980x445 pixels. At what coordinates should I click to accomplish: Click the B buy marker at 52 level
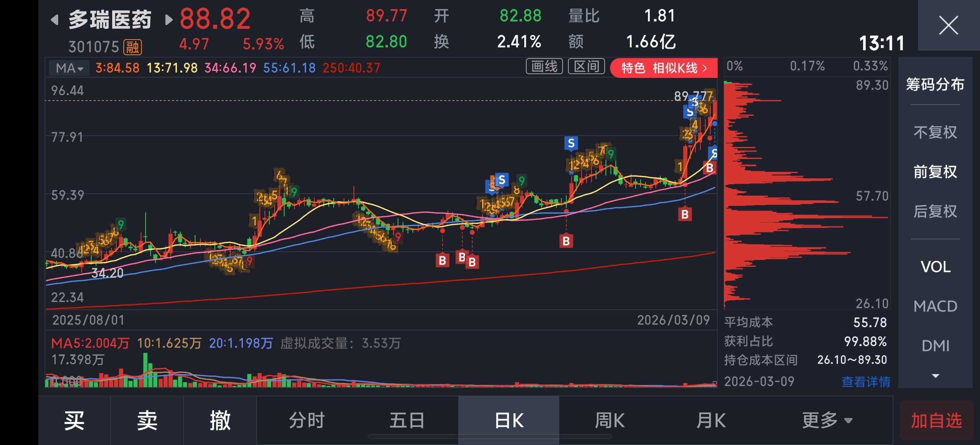pyautogui.click(x=685, y=214)
